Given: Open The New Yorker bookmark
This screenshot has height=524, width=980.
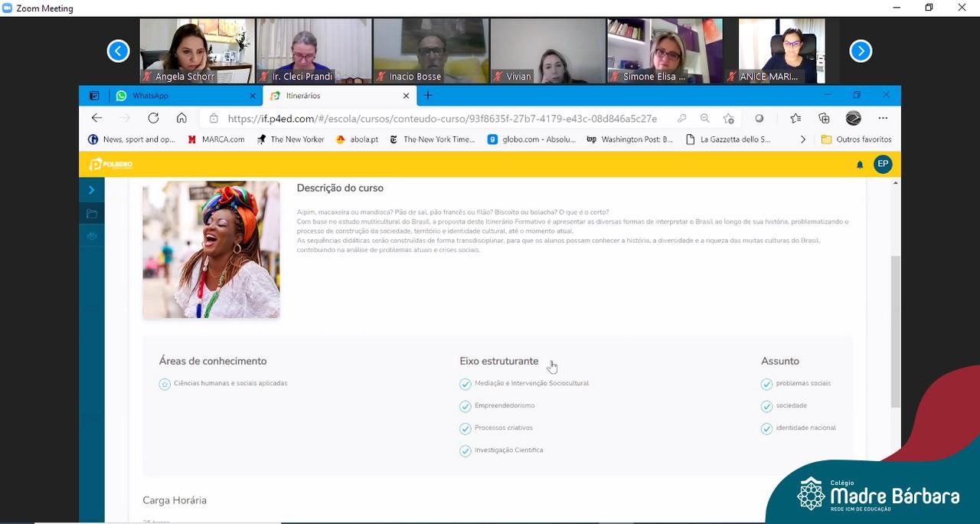Looking at the screenshot, I should click(291, 139).
